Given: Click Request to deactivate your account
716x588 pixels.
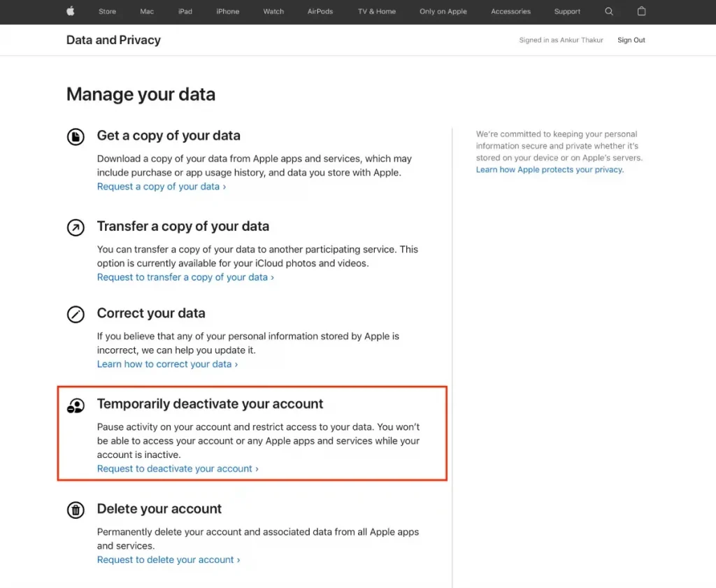Looking at the screenshot, I should 178,469.
